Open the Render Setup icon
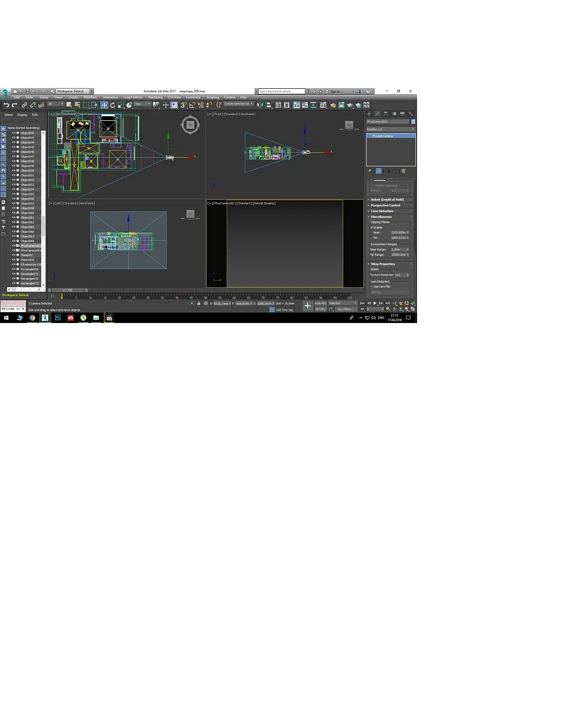This screenshot has width=588, height=719. click(333, 105)
